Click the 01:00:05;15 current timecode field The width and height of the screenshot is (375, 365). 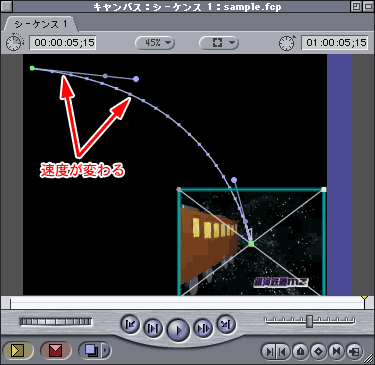point(335,43)
